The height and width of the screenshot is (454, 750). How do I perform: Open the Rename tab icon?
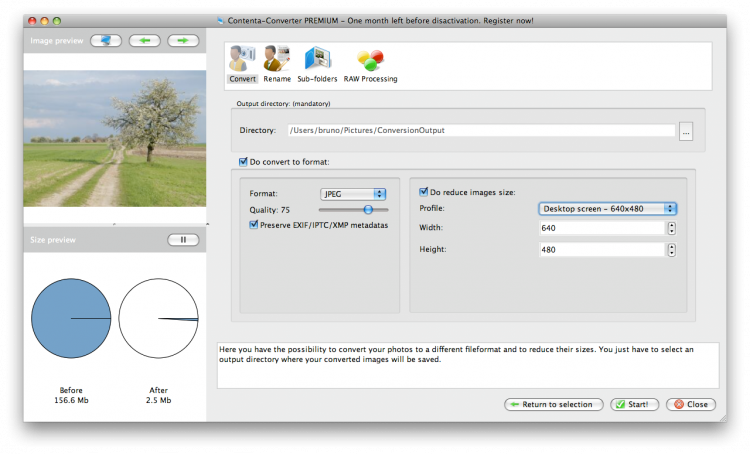277,64
